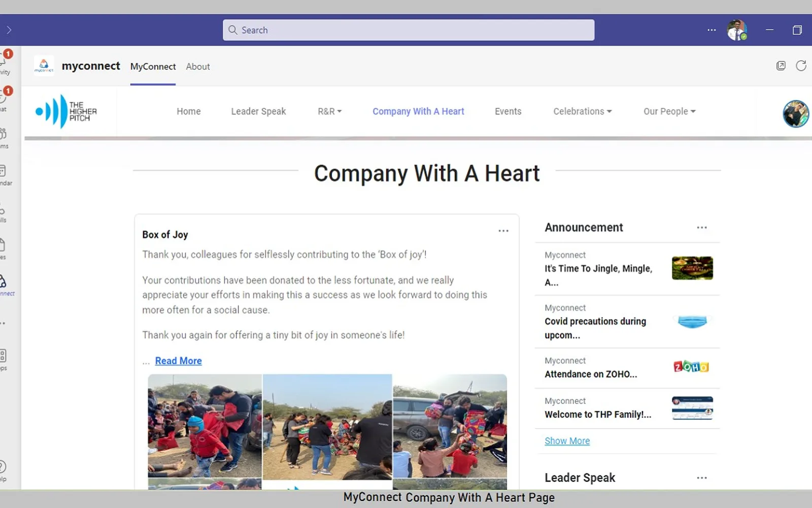Open Attendance on ZOHO announcement
This screenshot has width=812, height=508.
click(x=591, y=374)
